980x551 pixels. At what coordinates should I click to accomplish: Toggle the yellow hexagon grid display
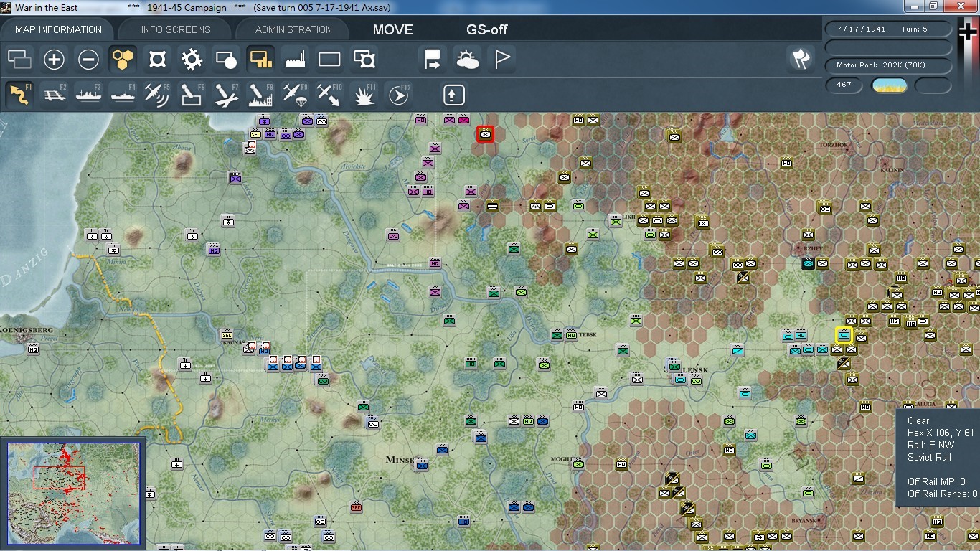(x=123, y=60)
